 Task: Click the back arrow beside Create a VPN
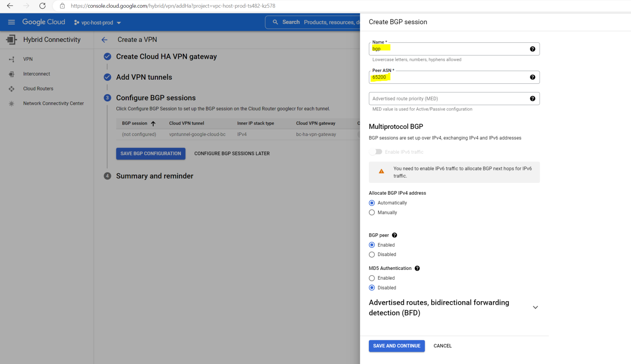[104, 39]
